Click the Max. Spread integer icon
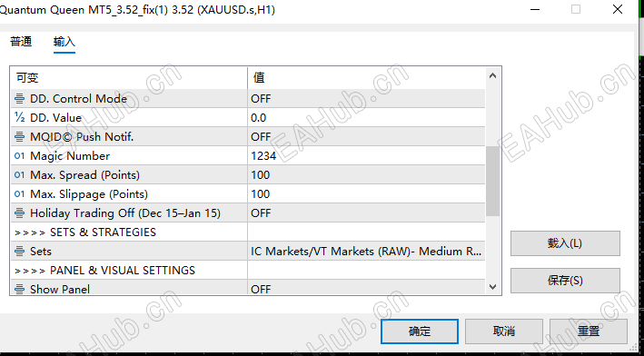The height and width of the screenshot is (356, 644). pyautogui.click(x=19, y=175)
